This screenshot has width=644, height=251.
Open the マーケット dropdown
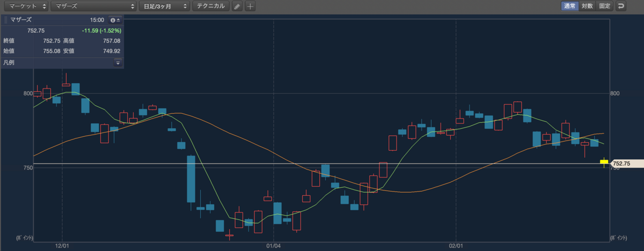[x=25, y=6]
